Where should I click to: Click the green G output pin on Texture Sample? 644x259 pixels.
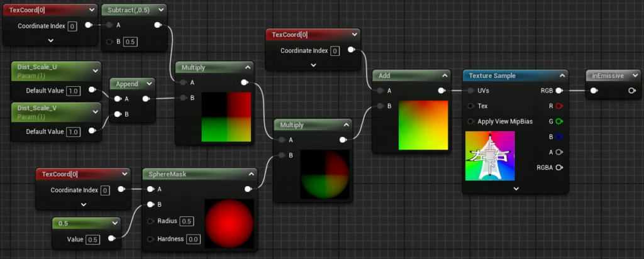pos(558,121)
